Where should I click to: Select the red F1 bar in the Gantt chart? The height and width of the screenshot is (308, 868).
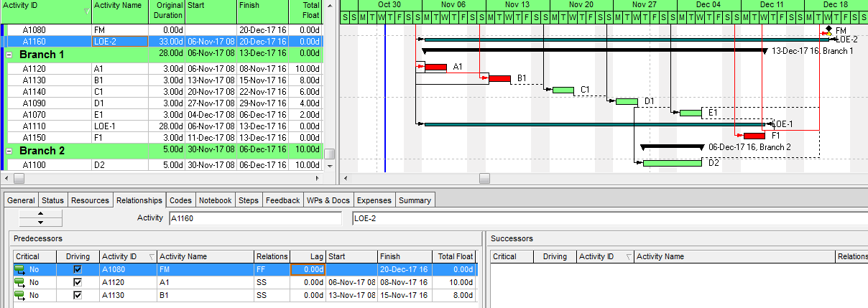754,135
